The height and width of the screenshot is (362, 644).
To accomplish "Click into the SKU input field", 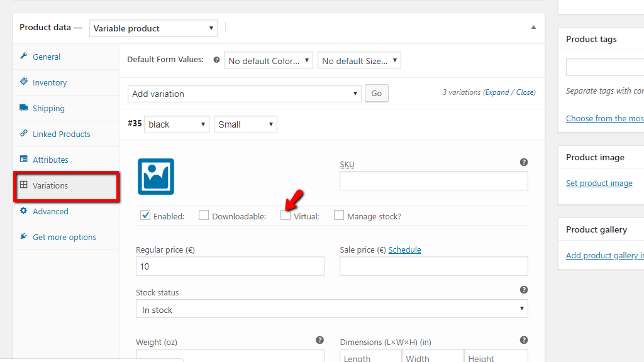I will (x=434, y=180).
